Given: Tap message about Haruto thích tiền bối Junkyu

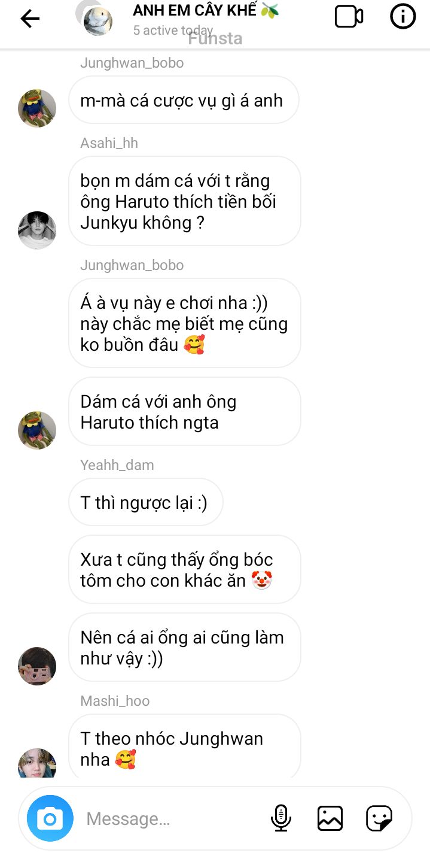Looking at the screenshot, I should coord(184,201).
